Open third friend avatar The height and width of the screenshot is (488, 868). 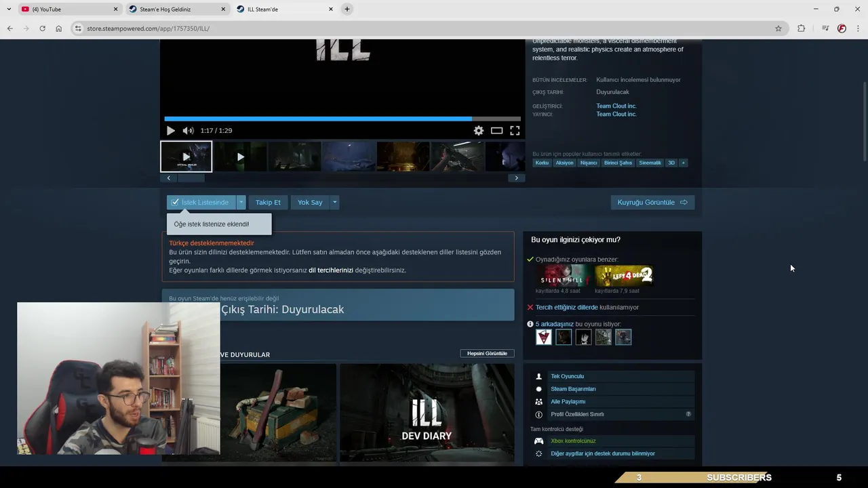pyautogui.click(x=583, y=337)
